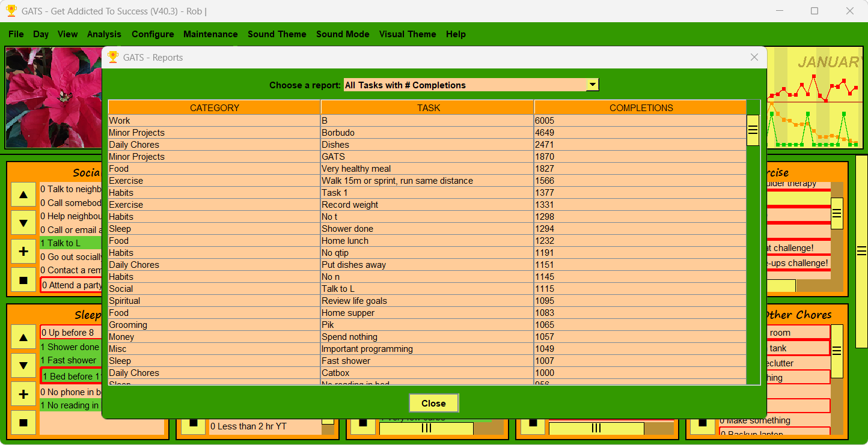Viewport: 868px width, 445px height.
Task: Click the COMPLETIONS column header
Action: (x=640, y=108)
